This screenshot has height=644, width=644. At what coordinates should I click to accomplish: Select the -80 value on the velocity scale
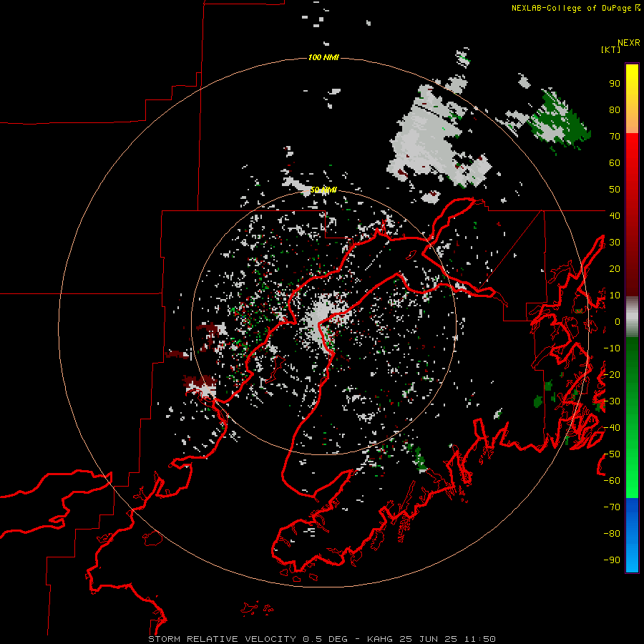[x=612, y=534]
